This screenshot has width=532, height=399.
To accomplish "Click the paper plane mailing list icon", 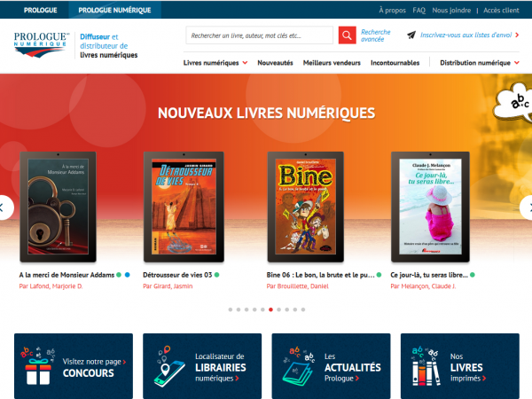I will tap(411, 35).
